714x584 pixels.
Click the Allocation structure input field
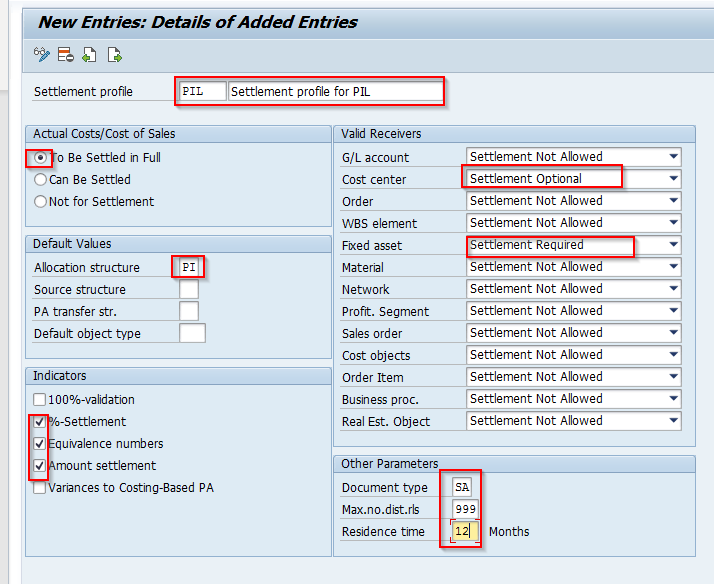189,267
